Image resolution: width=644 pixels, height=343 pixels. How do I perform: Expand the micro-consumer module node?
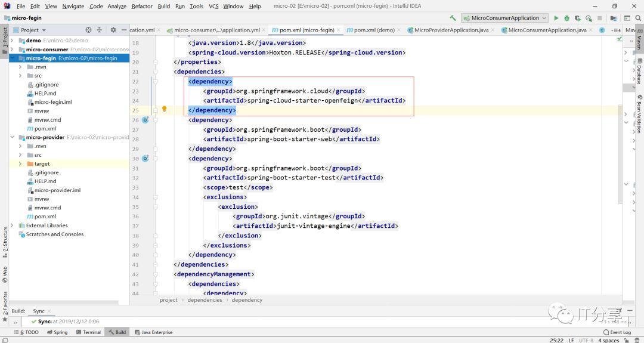[12, 50]
